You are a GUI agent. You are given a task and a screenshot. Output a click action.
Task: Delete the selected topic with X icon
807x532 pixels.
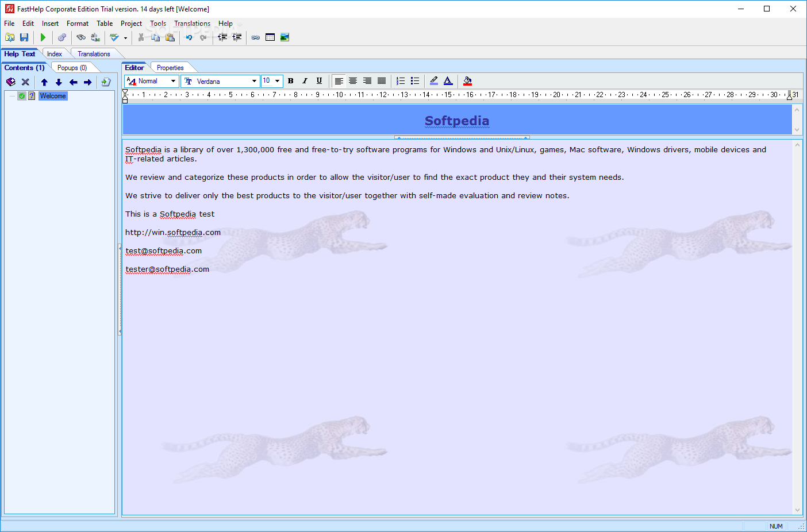[x=25, y=82]
